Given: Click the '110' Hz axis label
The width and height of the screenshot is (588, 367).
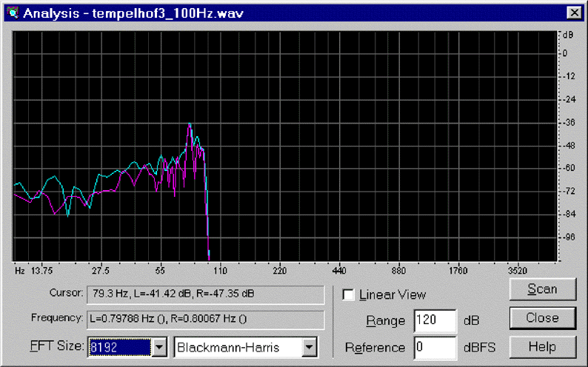Looking at the screenshot, I should (x=221, y=271).
